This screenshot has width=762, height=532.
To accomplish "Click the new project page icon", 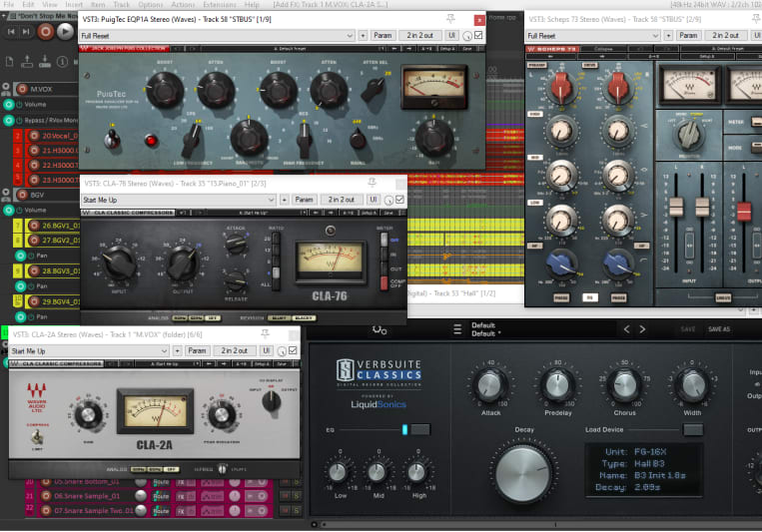I will pyautogui.click(x=9, y=62).
